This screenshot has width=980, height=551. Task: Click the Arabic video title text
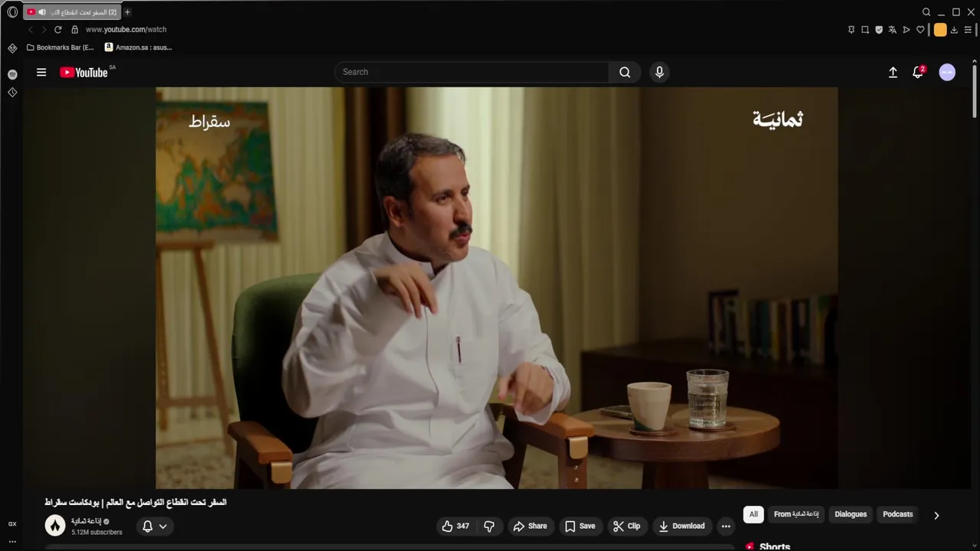pos(136,502)
